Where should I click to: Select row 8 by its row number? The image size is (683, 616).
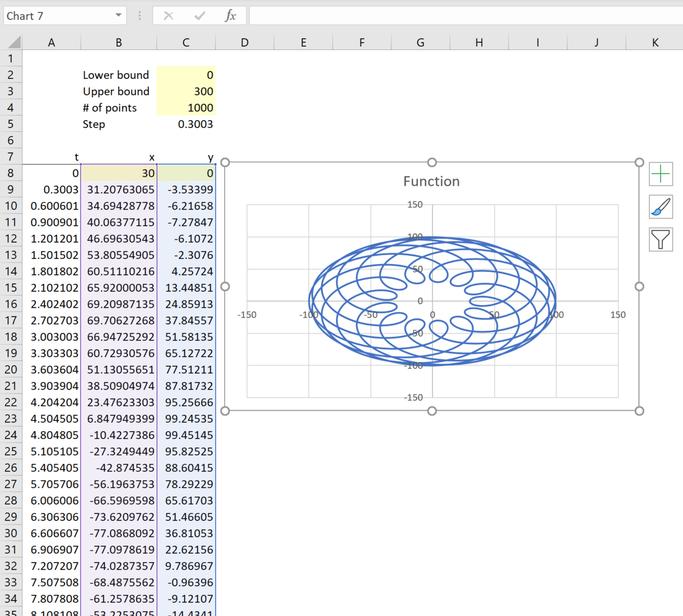[x=10, y=173]
